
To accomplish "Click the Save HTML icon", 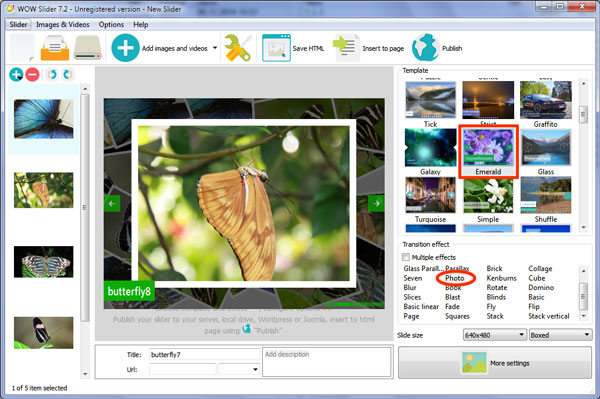I will pos(276,48).
